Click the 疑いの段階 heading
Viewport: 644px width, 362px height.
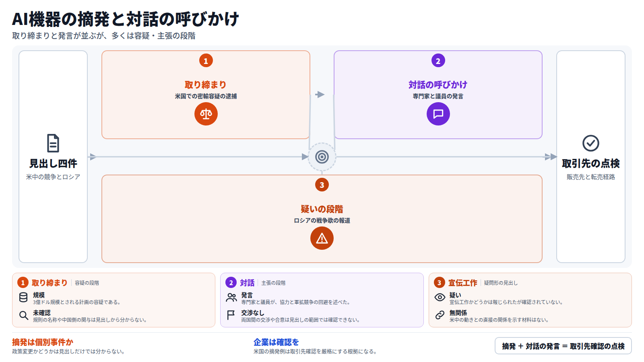[322, 209]
